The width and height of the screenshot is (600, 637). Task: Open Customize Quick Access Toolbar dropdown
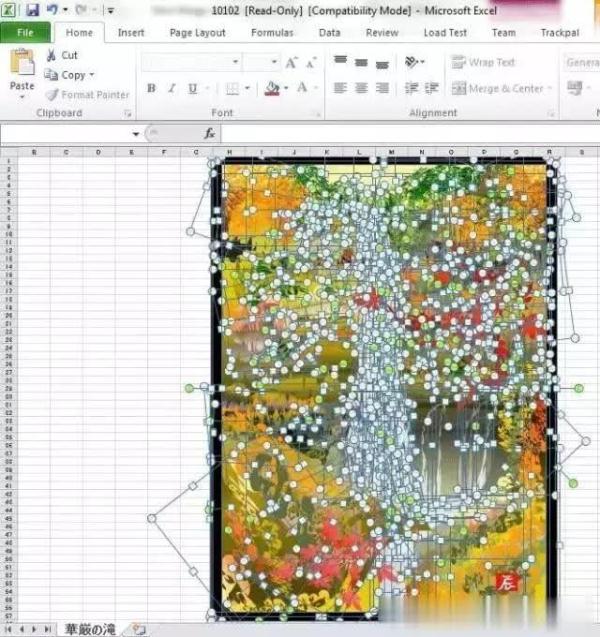click(x=110, y=11)
